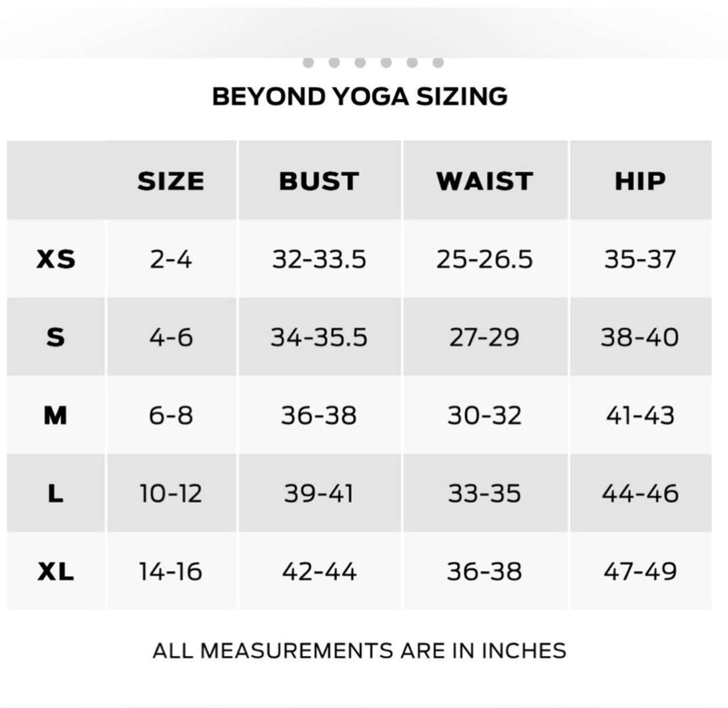728x708 pixels.
Task: Click the M waist cell 30-32
Action: 485,415
